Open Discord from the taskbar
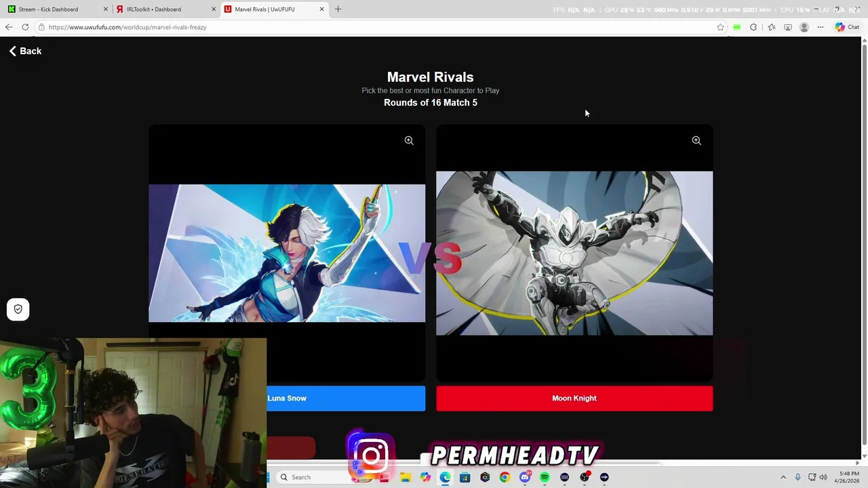The image size is (868, 488). point(525,477)
